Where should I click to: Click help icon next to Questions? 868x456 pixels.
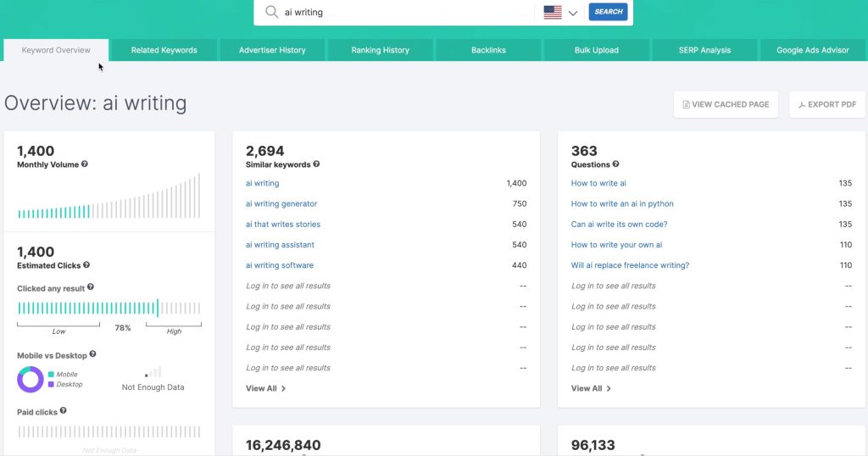point(615,164)
